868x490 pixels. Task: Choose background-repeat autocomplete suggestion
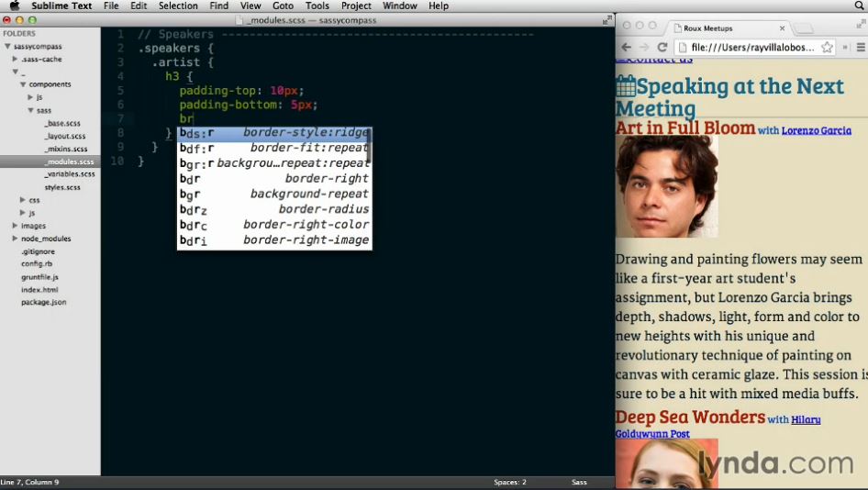(x=274, y=195)
